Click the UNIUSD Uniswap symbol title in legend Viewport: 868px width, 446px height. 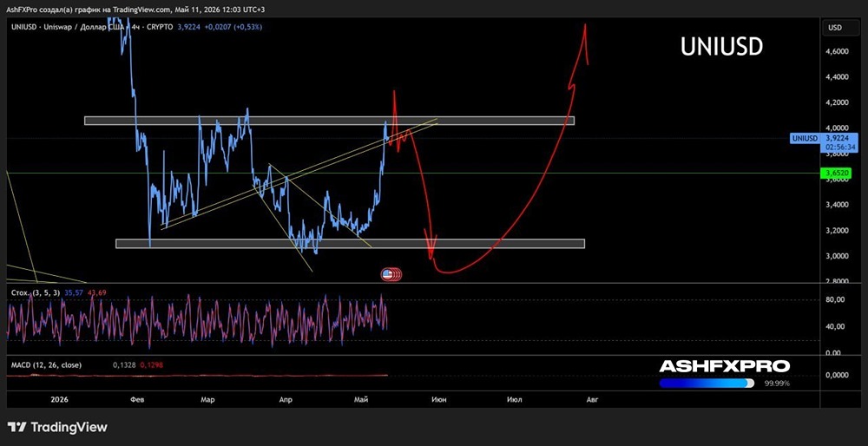69,27
